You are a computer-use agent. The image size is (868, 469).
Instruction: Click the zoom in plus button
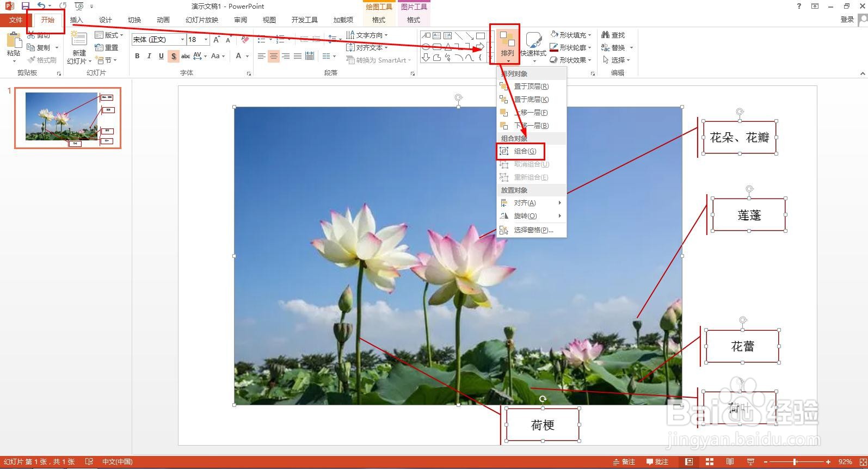(828, 462)
